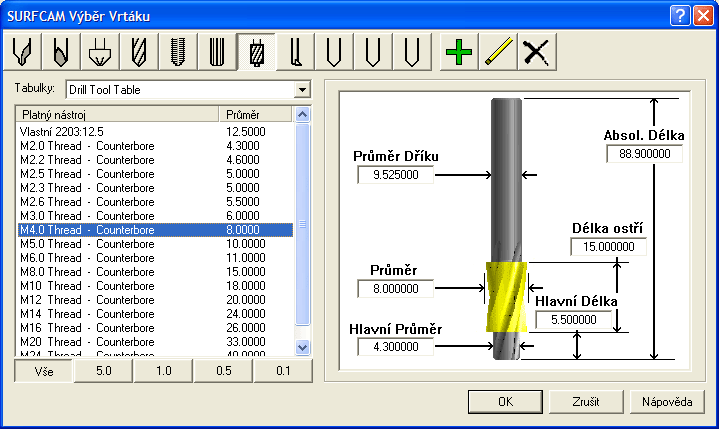Screen dimensions: 719x429
Task: Select the twist drill tool type icon
Action: [x=138, y=52]
